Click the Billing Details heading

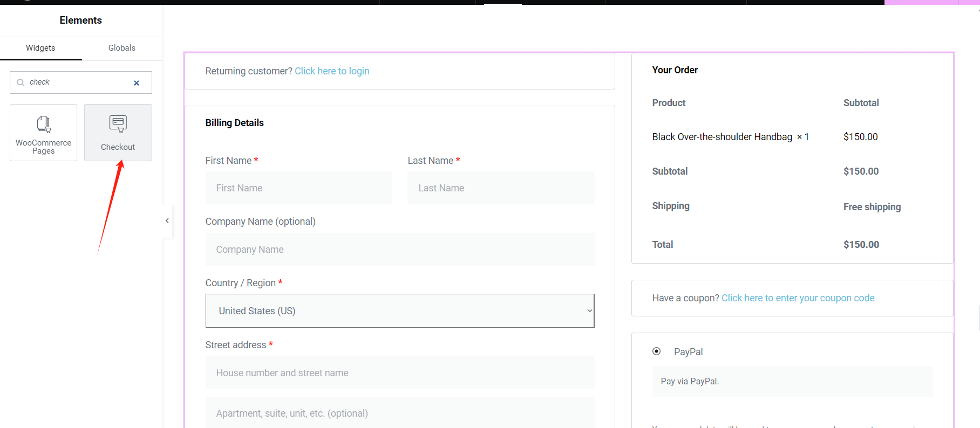234,122
